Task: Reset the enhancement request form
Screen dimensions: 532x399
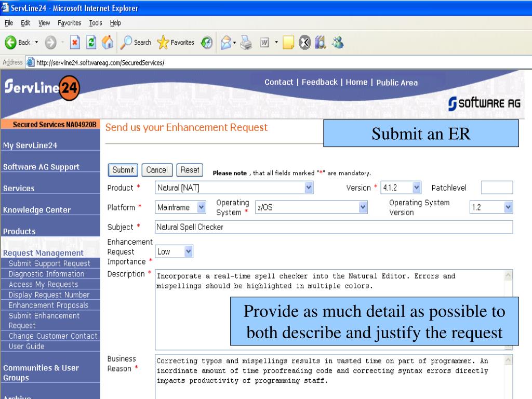Action: tap(190, 170)
